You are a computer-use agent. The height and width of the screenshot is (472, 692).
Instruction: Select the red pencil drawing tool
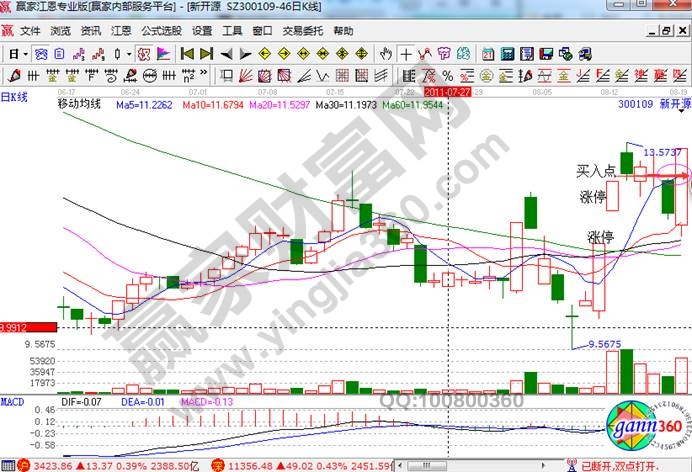[x=15, y=75]
